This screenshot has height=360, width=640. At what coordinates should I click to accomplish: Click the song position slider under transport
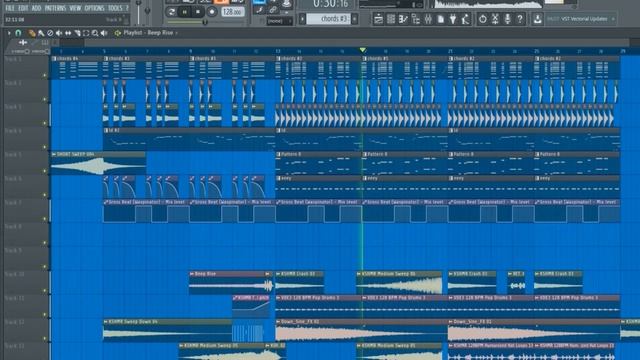click(x=206, y=22)
